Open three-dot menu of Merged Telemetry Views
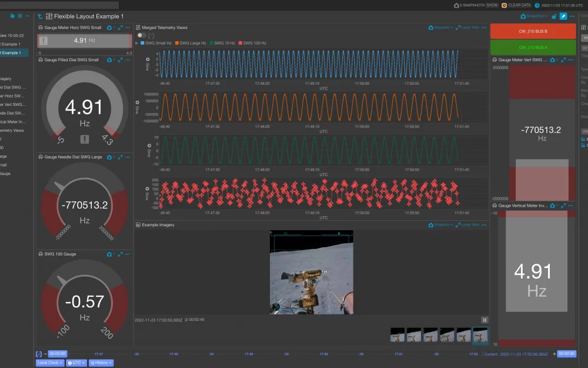 coord(483,28)
